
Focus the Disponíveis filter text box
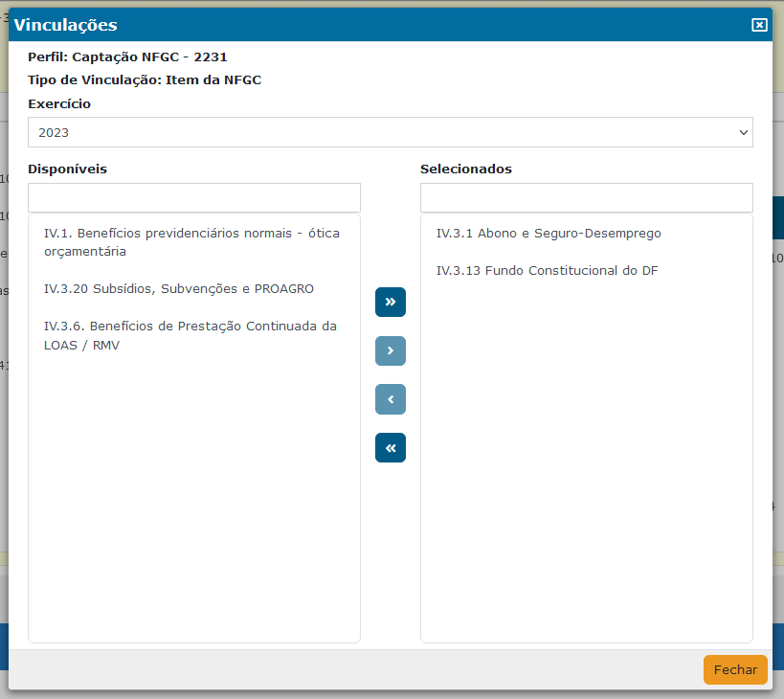pyautogui.click(x=194, y=197)
